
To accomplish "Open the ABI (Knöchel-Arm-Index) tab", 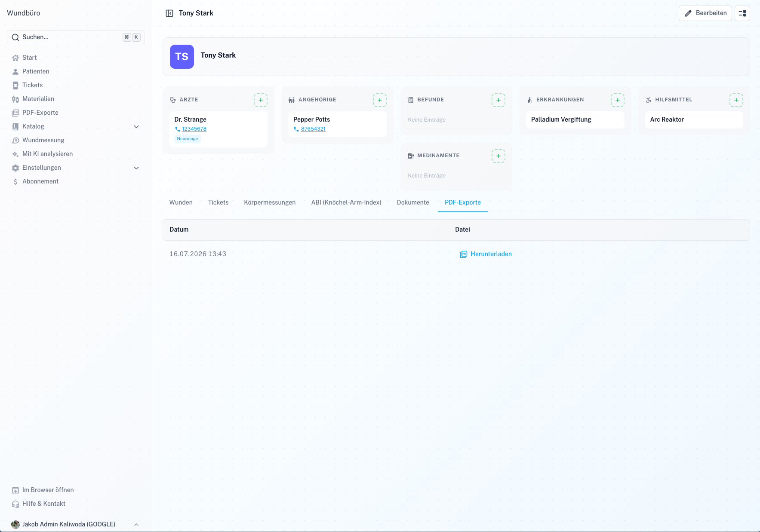I will click(x=346, y=202).
